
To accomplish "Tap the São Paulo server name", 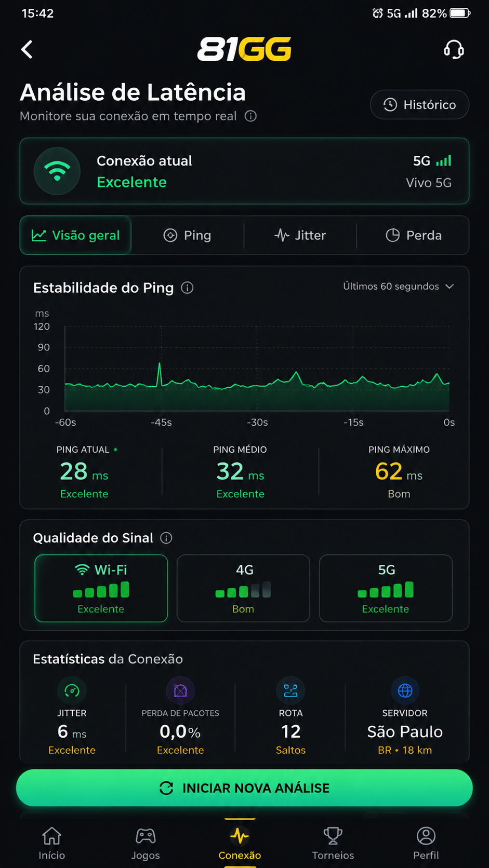I will pos(405,731).
